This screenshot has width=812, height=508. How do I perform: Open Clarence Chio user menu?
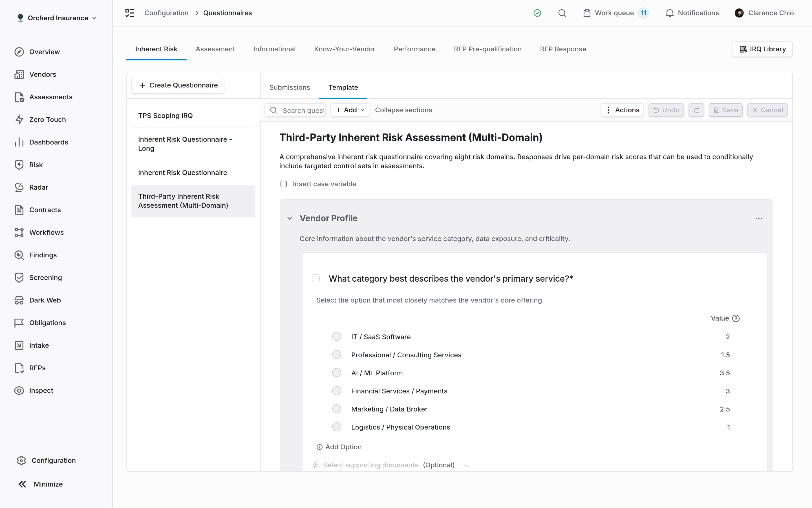point(764,13)
